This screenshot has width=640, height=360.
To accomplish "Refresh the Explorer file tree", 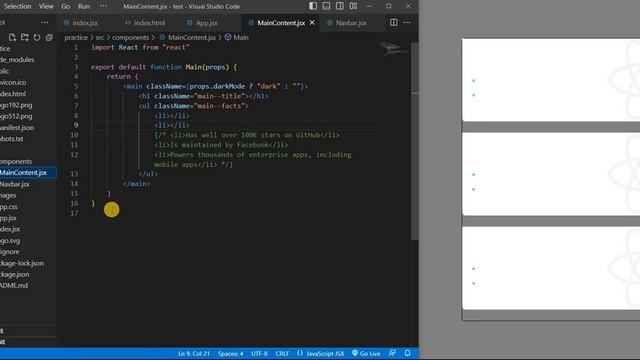I will 37,38.
